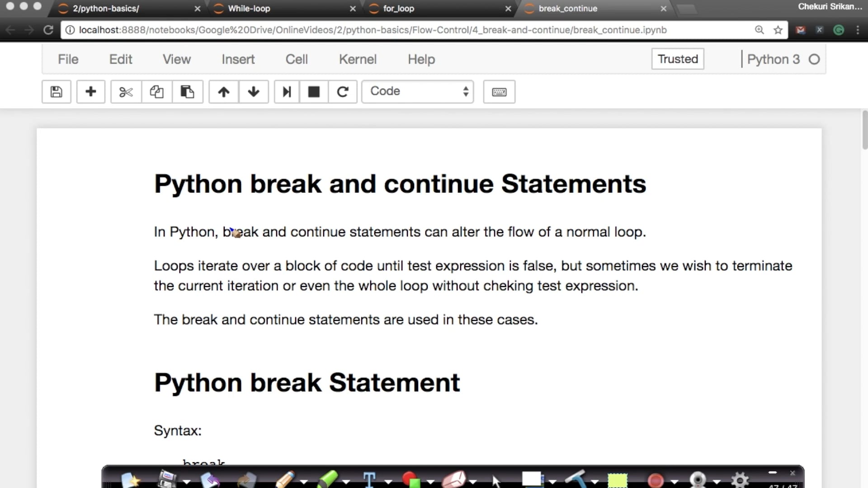Switch to the While-loop browser tab

tap(249, 9)
